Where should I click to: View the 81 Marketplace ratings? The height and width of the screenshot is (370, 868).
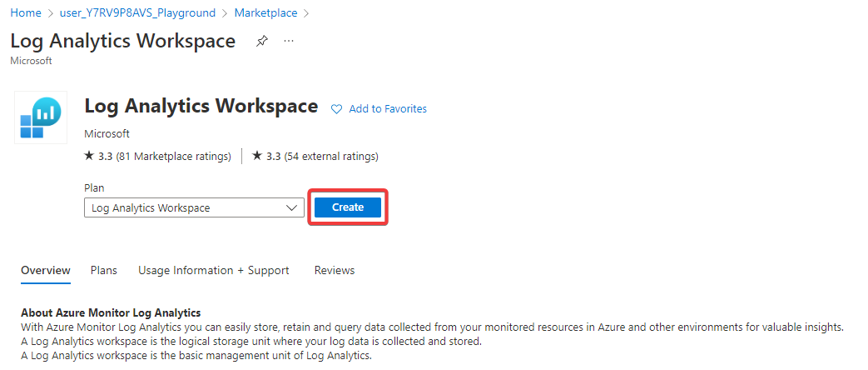(173, 156)
